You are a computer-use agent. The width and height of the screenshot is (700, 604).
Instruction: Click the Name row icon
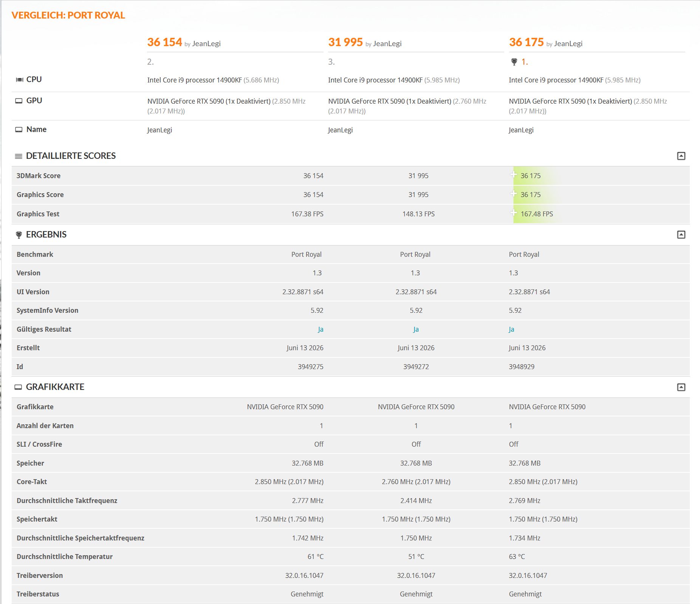click(x=19, y=129)
